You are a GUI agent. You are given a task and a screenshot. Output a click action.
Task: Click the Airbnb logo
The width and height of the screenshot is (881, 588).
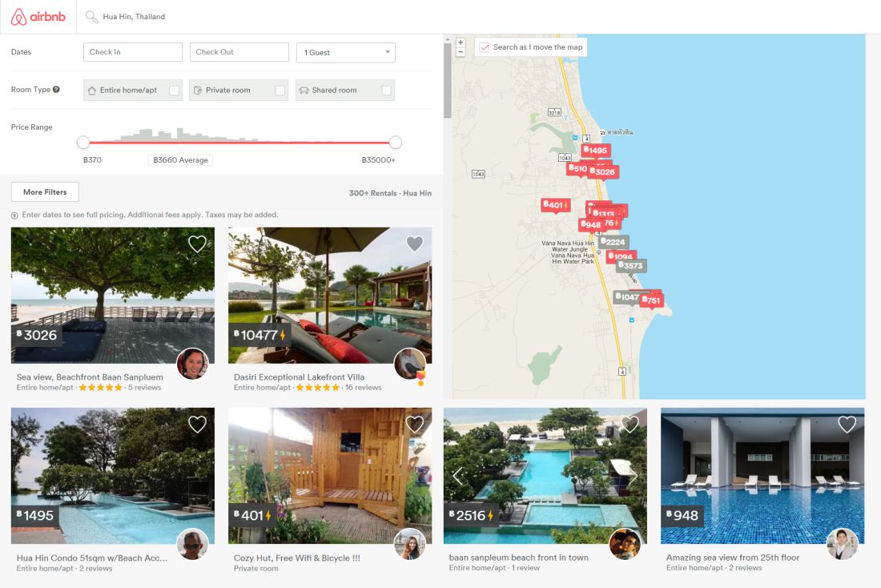click(x=38, y=17)
